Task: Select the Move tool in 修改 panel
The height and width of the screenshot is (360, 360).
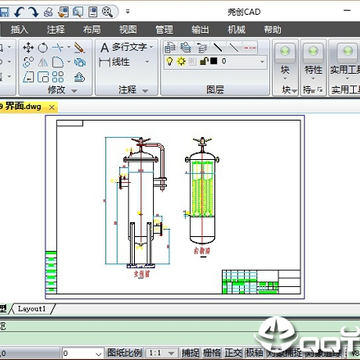Action: pos(28,48)
